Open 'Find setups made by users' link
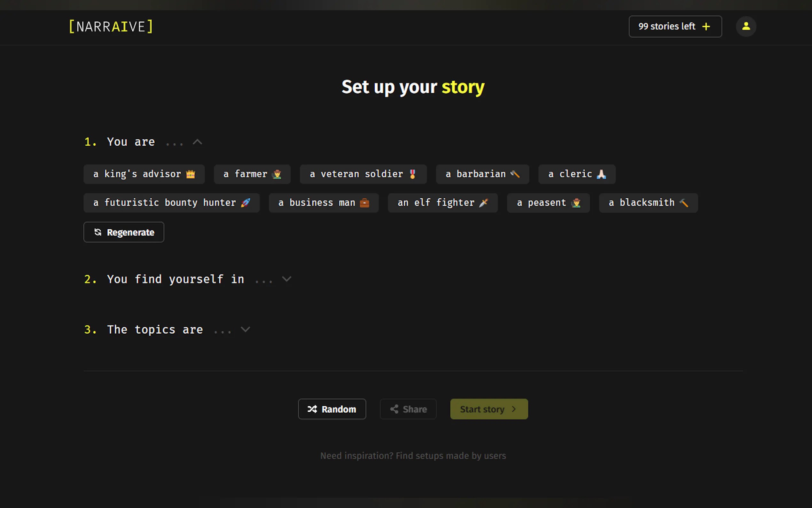 [x=450, y=456]
